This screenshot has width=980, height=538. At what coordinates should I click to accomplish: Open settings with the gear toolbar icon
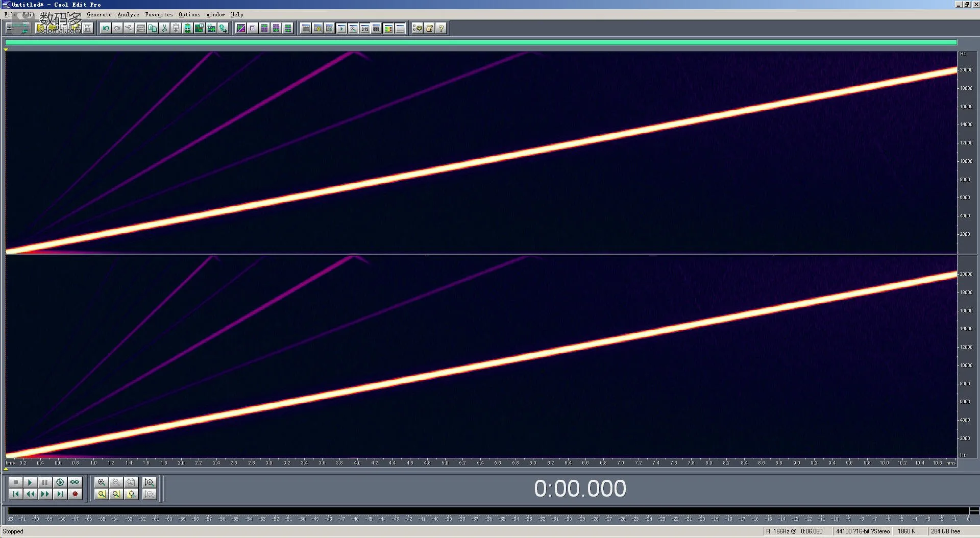418,29
